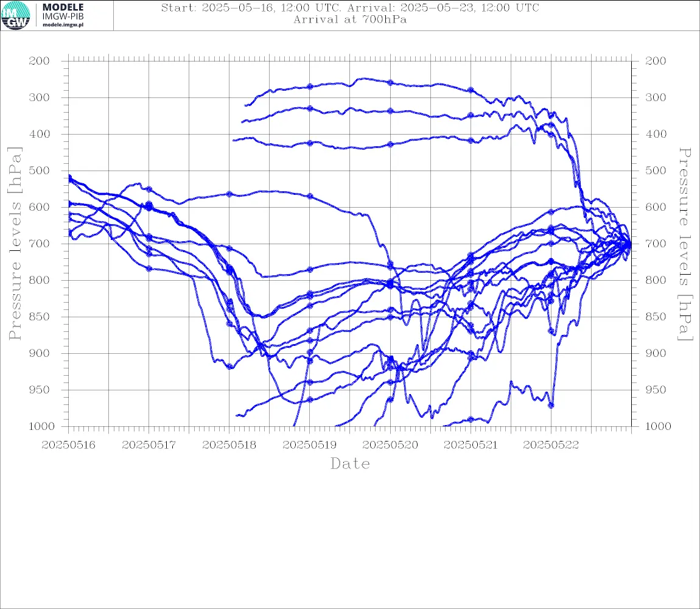Click the 20250521 date label
Image resolution: width=700 pixels, height=609 pixels.
coord(471,445)
